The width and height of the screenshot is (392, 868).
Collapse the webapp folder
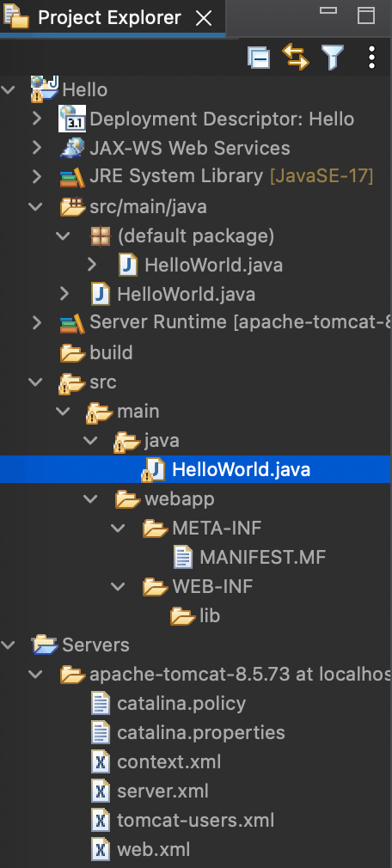click(x=91, y=499)
